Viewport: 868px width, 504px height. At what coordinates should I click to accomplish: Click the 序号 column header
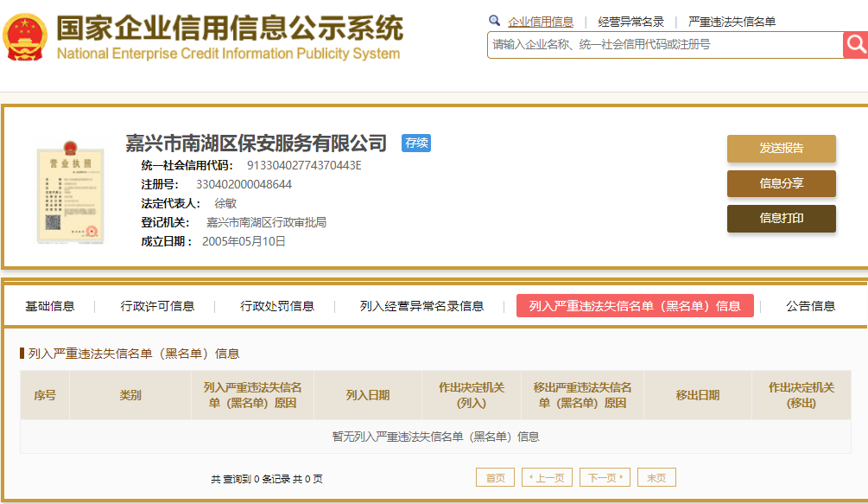tap(45, 395)
